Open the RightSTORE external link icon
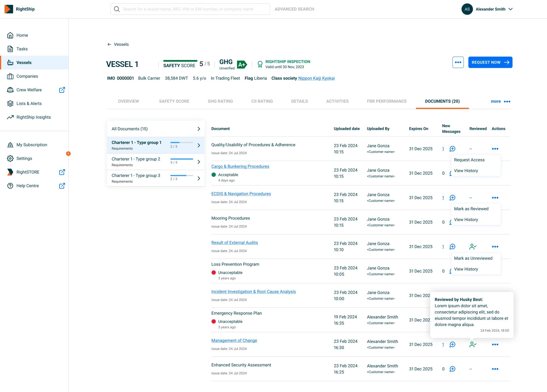 [62, 172]
